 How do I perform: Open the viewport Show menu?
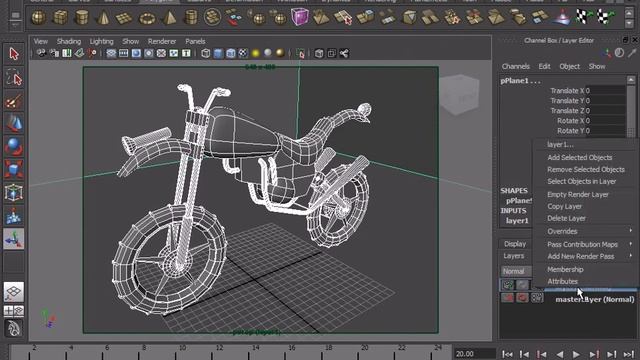[131, 41]
